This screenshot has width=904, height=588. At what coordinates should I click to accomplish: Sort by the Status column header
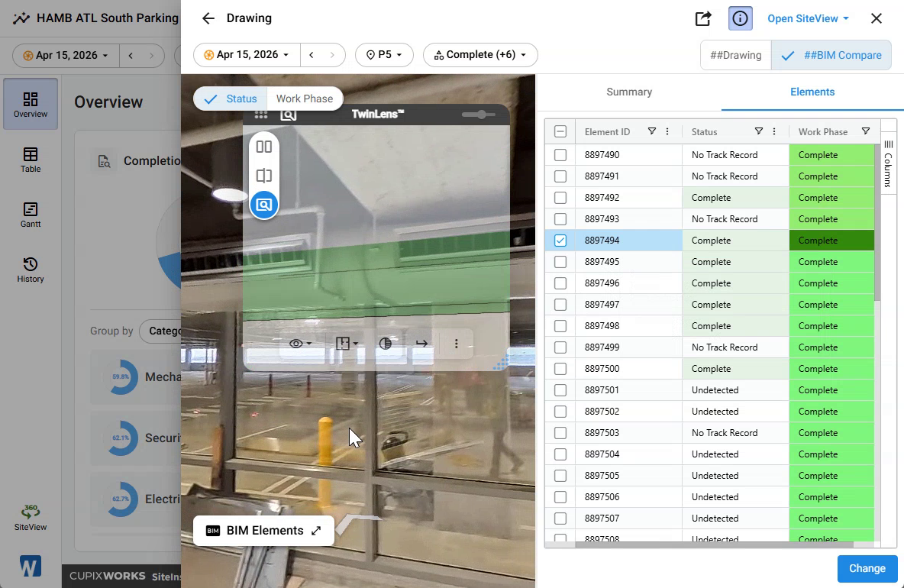pos(704,132)
